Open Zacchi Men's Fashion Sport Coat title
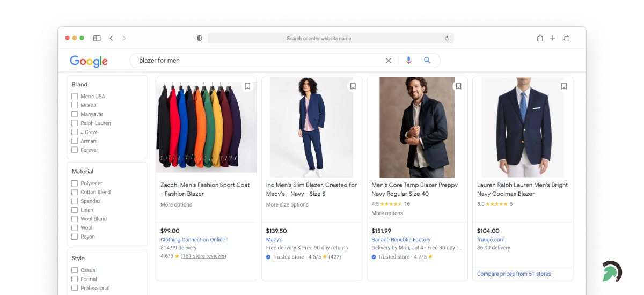The width and height of the screenshot is (644, 295). coord(205,189)
